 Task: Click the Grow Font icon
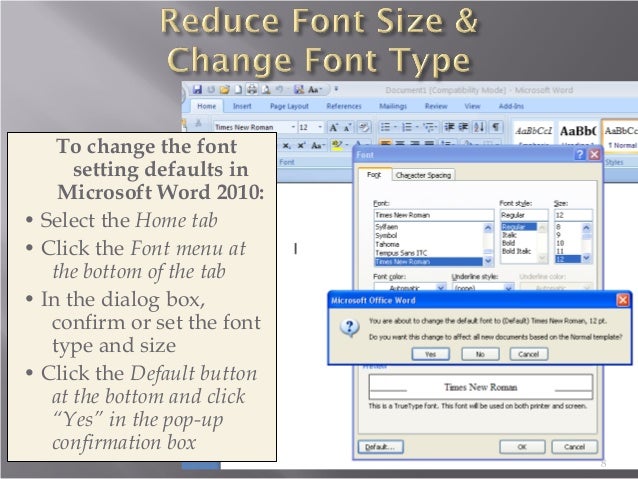tap(334, 127)
